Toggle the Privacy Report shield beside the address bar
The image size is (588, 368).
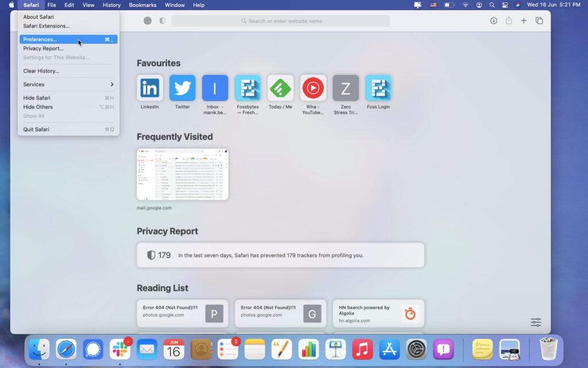(x=161, y=20)
